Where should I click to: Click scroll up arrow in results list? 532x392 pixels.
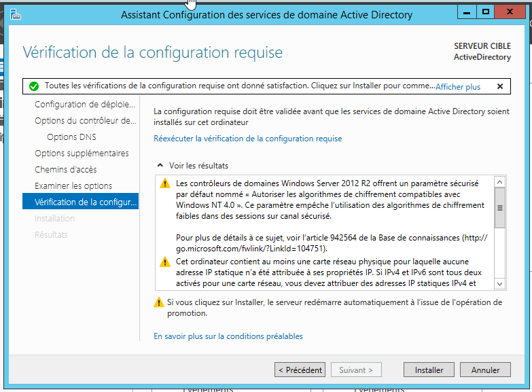point(500,182)
